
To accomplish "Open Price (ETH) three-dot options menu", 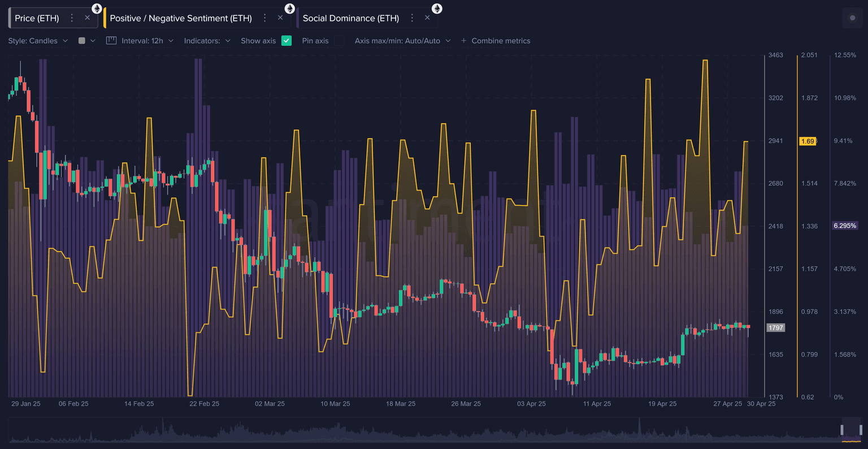I will (x=72, y=18).
